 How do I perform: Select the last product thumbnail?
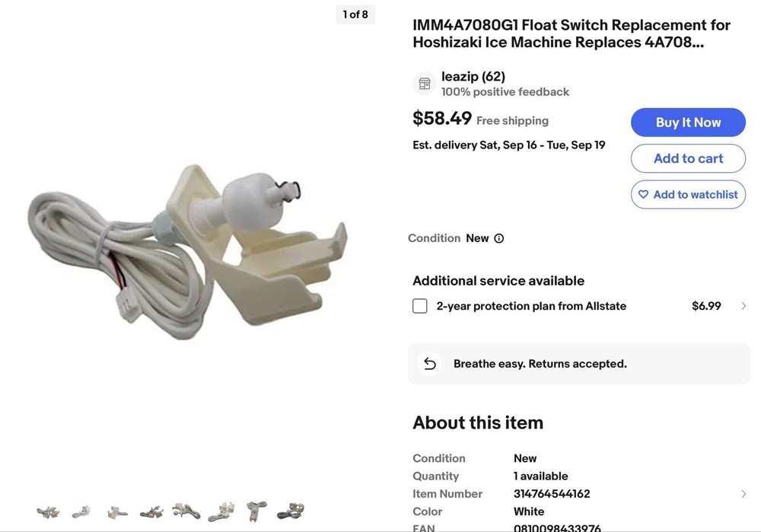291,511
